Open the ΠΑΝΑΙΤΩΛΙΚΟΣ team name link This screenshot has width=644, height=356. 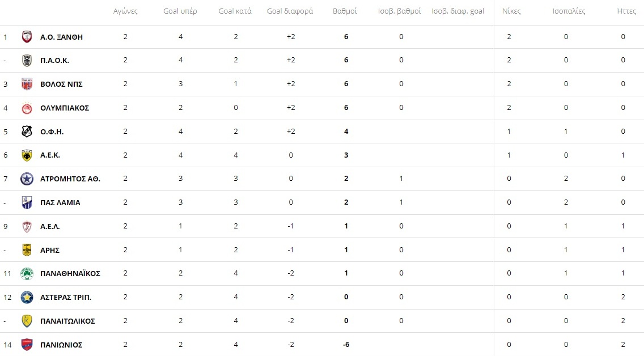click(x=67, y=321)
